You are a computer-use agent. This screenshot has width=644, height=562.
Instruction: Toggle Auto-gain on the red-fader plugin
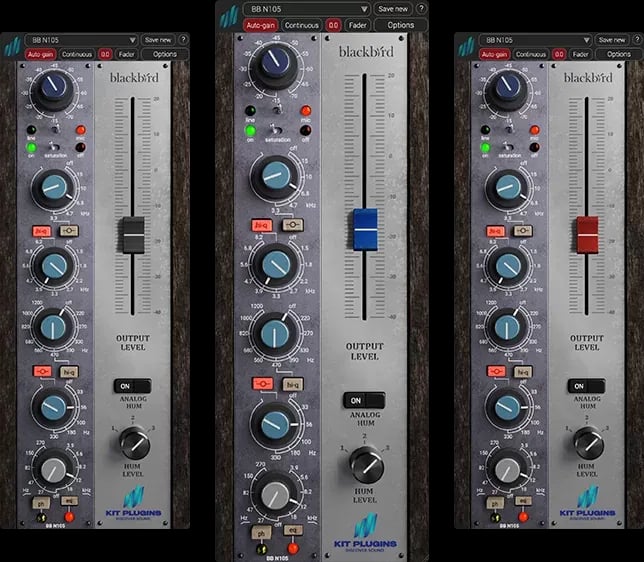(x=494, y=54)
